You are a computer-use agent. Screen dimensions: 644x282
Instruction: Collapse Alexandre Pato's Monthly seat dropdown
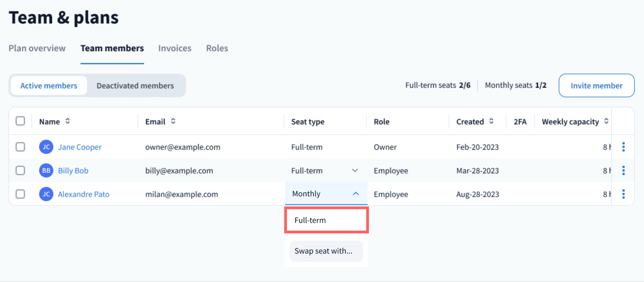pyautogui.click(x=356, y=194)
